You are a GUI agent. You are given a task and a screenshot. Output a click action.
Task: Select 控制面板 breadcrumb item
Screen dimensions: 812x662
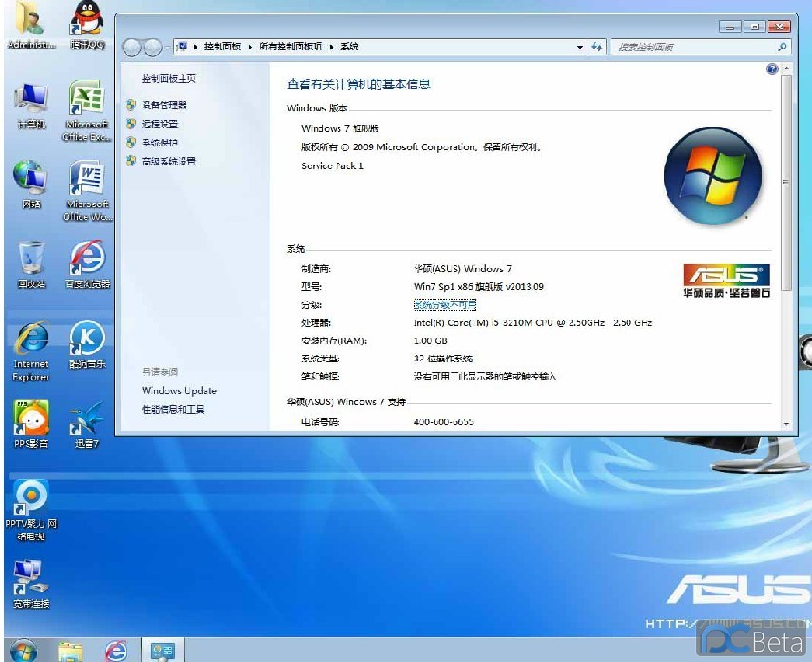[222, 47]
